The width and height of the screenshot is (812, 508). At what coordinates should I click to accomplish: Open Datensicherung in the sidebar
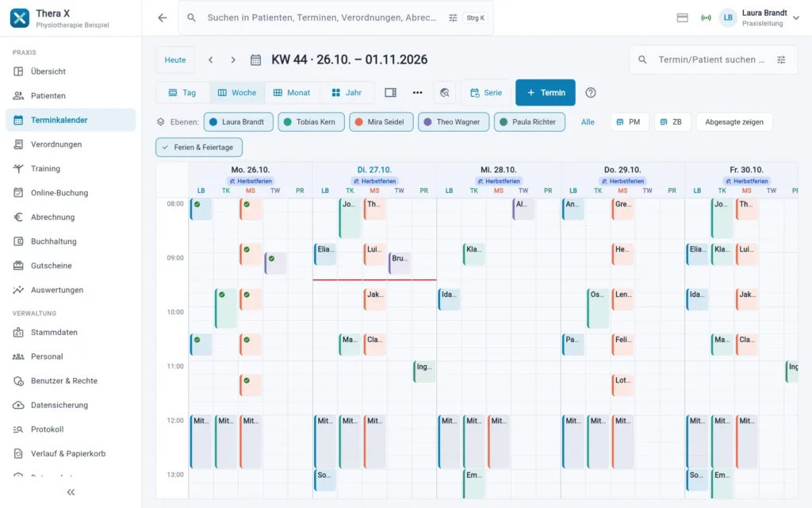pos(71,406)
